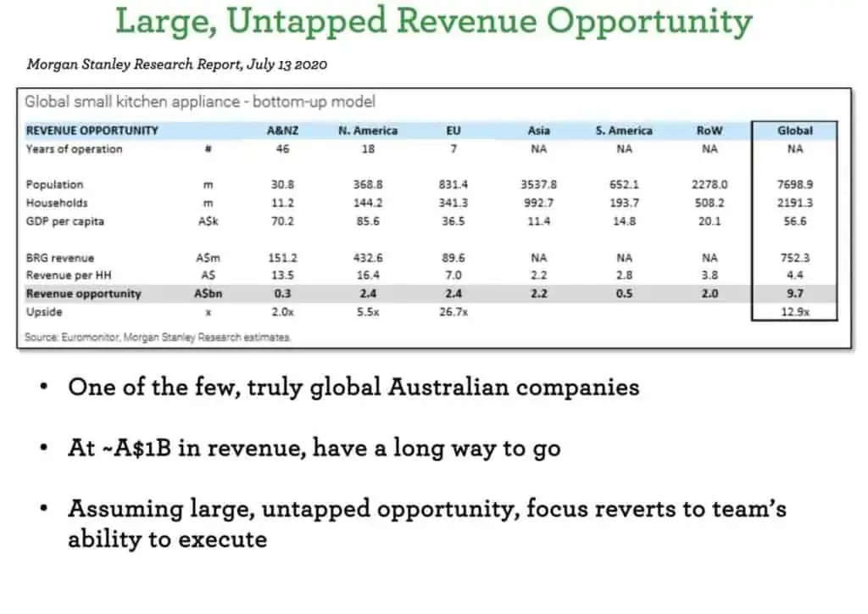
Task: Click BRG revenue value '432.6'
Action: 368,258
